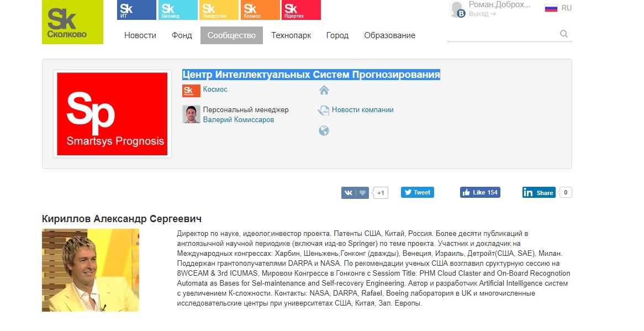Open the Энерготех cluster icon
Screen dimensions: 644x331
218,9
